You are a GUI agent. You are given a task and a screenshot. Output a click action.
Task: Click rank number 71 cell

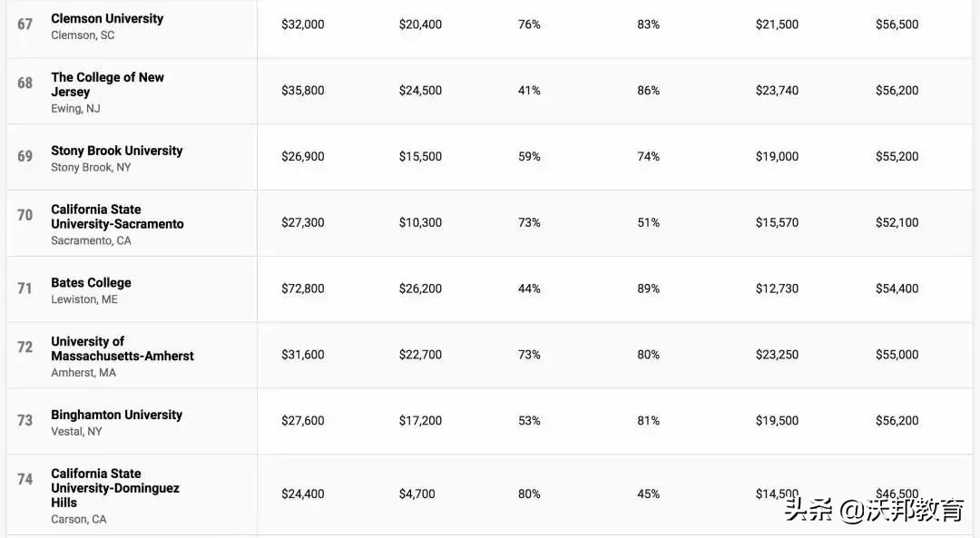coord(25,289)
